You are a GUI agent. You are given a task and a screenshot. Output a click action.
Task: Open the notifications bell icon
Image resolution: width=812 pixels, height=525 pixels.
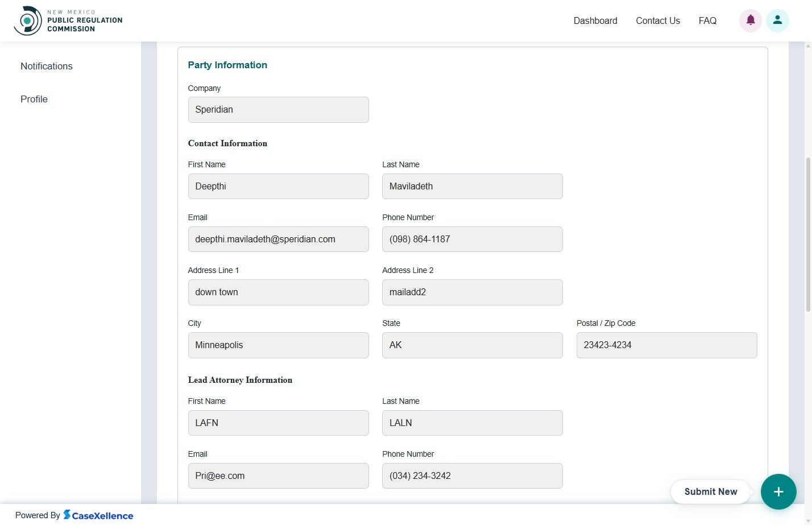click(750, 20)
